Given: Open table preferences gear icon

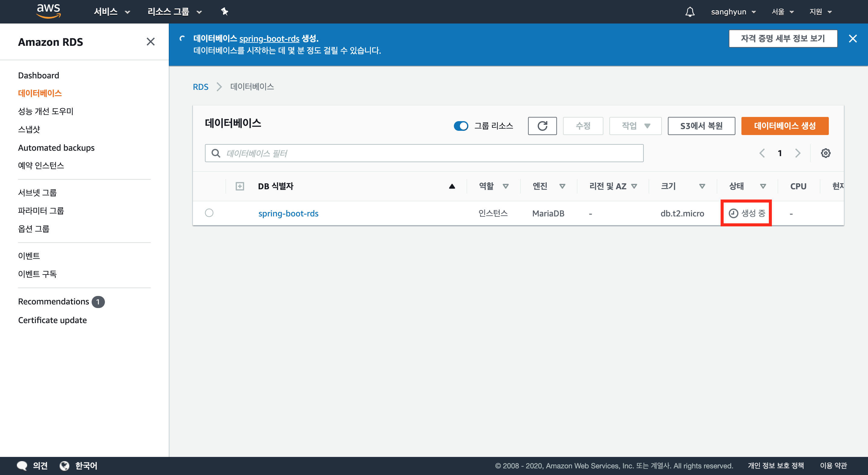Looking at the screenshot, I should click(825, 153).
